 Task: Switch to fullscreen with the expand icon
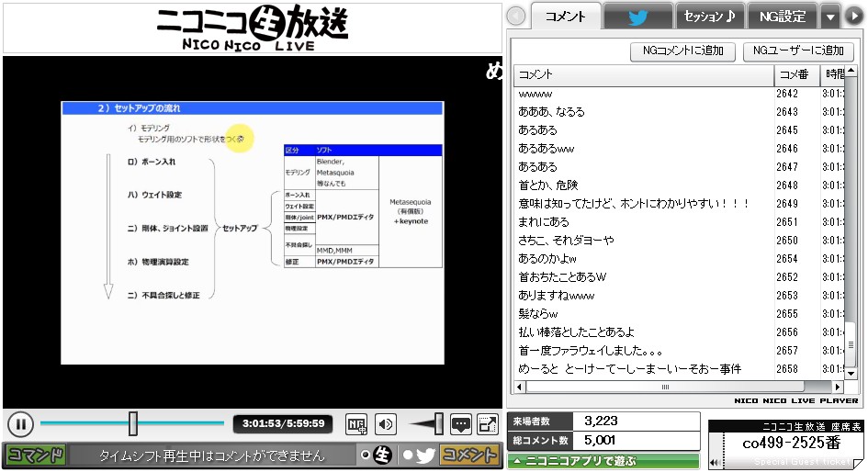(487, 424)
